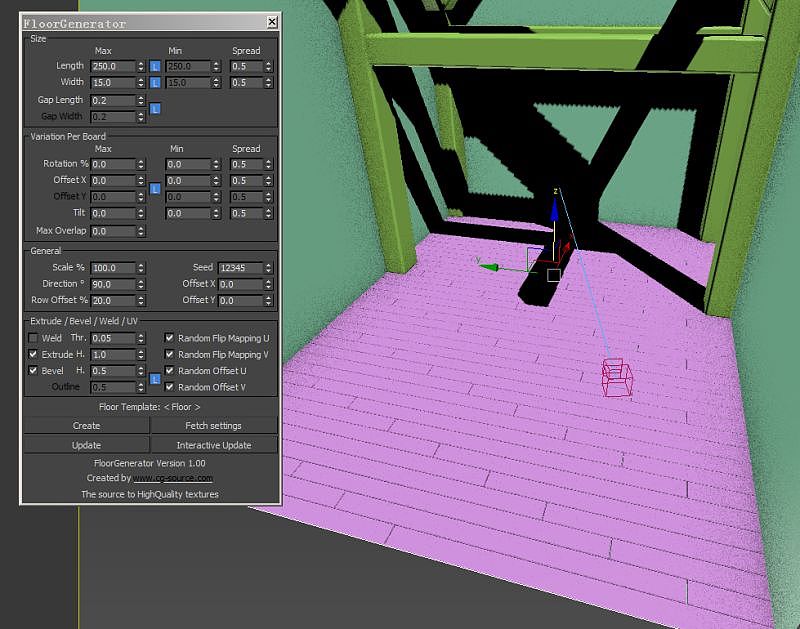Click the Tilt Max input field
The image size is (800, 629).
pos(113,213)
